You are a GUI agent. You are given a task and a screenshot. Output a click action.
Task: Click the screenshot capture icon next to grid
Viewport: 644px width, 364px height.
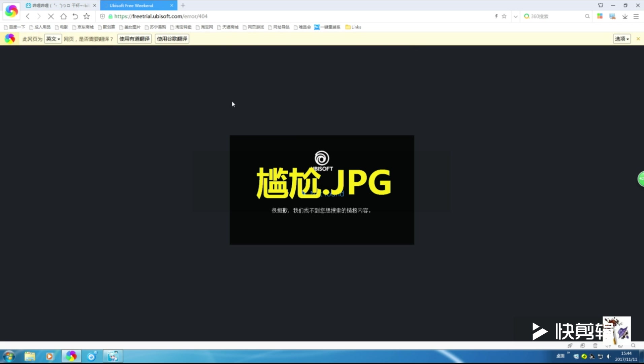click(613, 16)
